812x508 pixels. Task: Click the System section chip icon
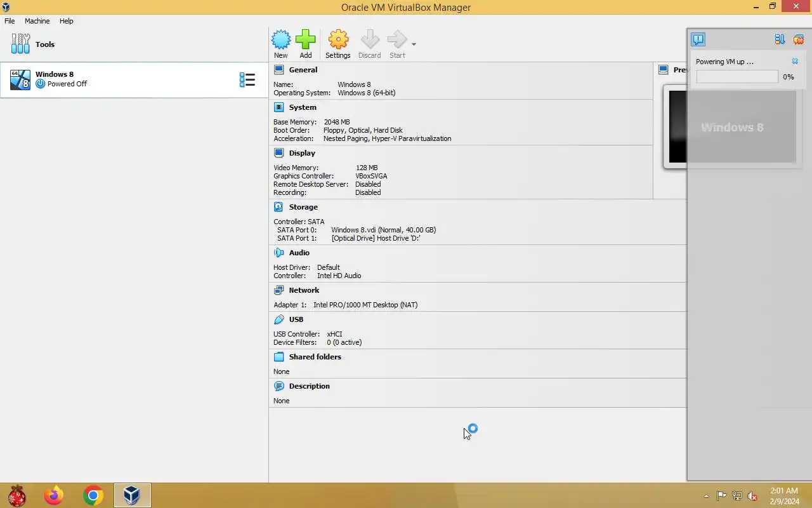tap(278, 107)
